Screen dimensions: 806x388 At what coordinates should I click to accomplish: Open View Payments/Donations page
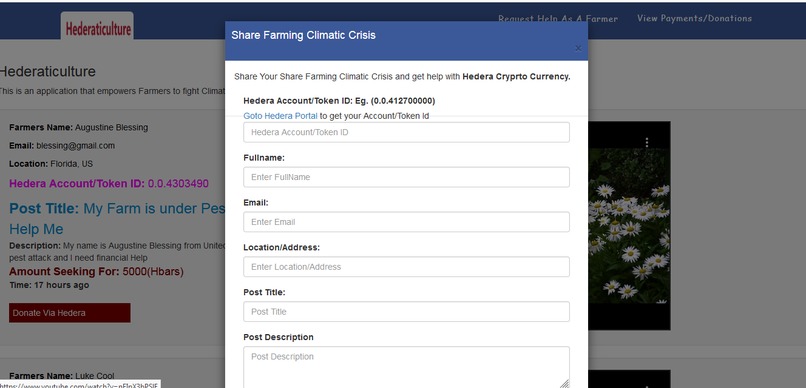pyautogui.click(x=694, y=18)
